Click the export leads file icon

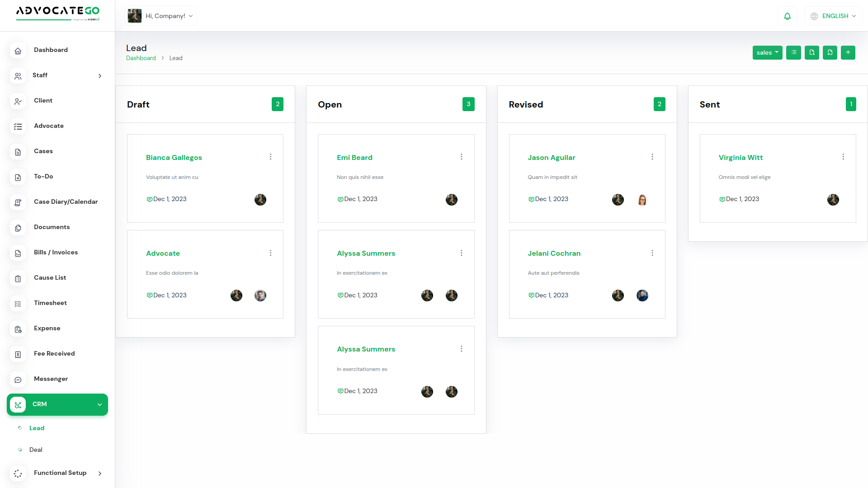[x=812, y=52]
